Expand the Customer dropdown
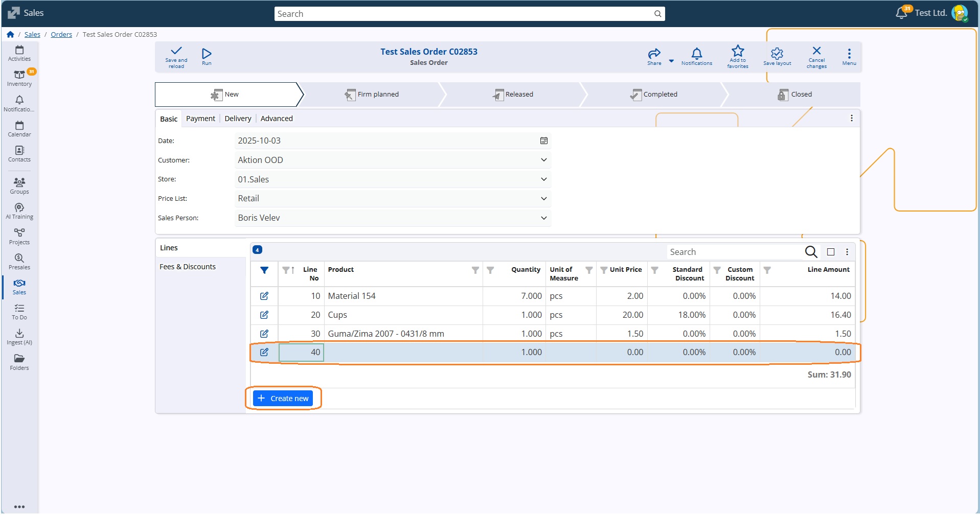 point(544,160)
